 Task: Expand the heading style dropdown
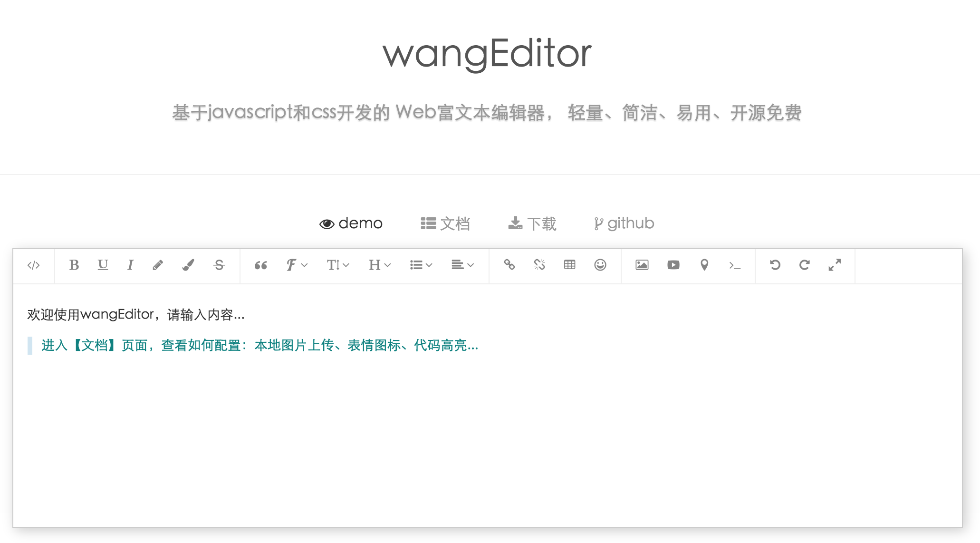(x=379, y=265)
